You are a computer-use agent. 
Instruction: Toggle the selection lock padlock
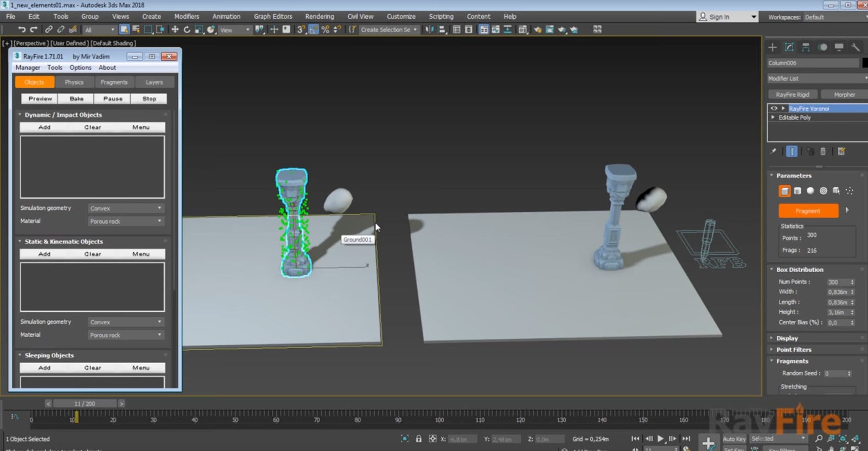pos(418,439)
